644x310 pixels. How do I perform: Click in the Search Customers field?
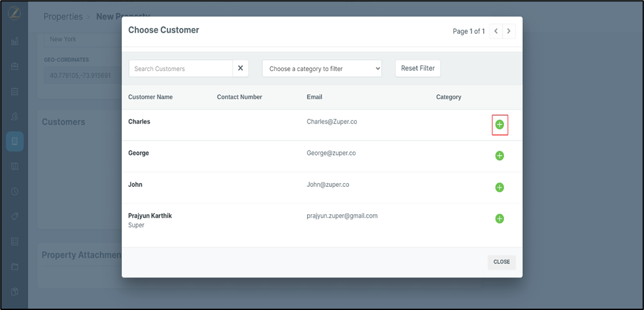pyautogui.click(x=180, y=68)
